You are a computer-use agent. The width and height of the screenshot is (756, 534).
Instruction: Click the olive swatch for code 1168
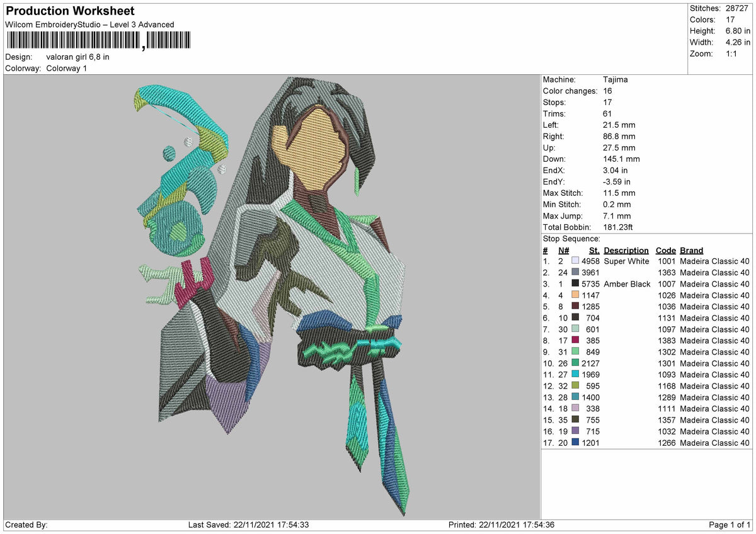point(575,385)
